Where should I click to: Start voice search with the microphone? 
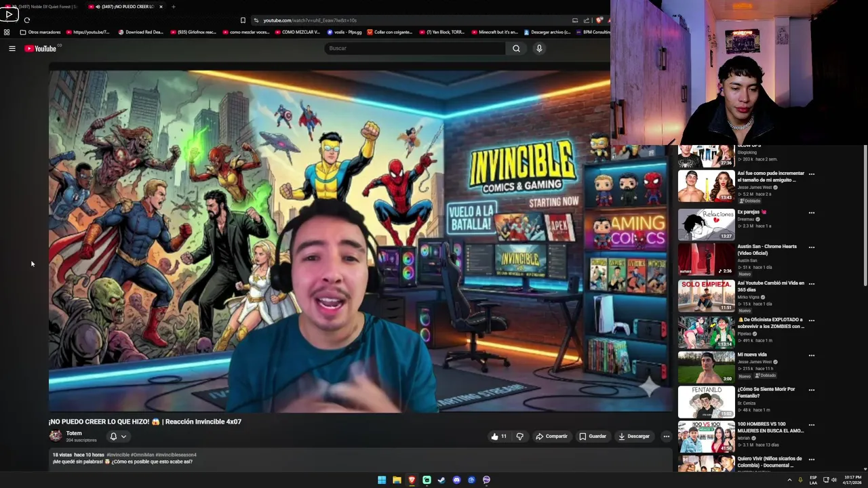pos(539,48)
